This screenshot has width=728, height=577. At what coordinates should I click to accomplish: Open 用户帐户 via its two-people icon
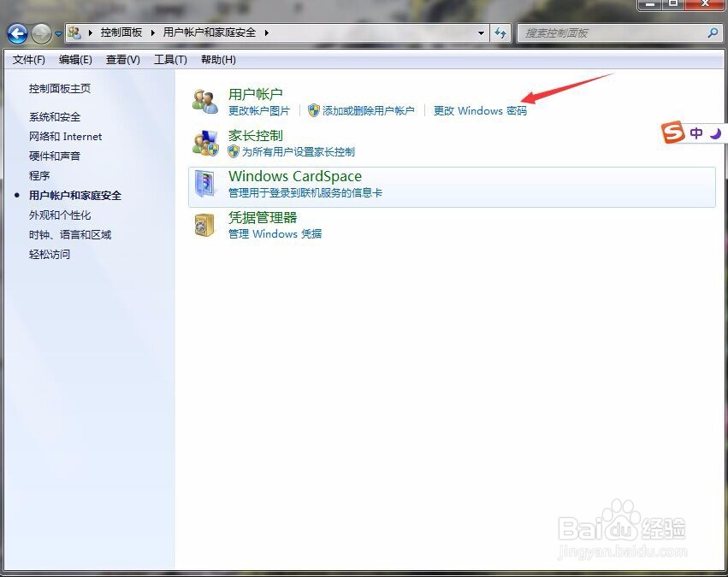coord(204,100)
